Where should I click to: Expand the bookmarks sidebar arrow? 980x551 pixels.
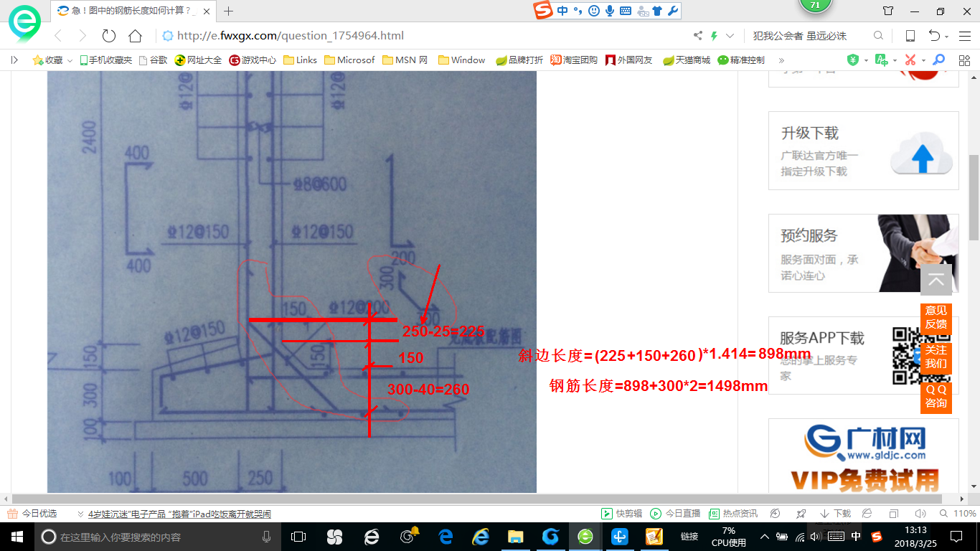14,60
